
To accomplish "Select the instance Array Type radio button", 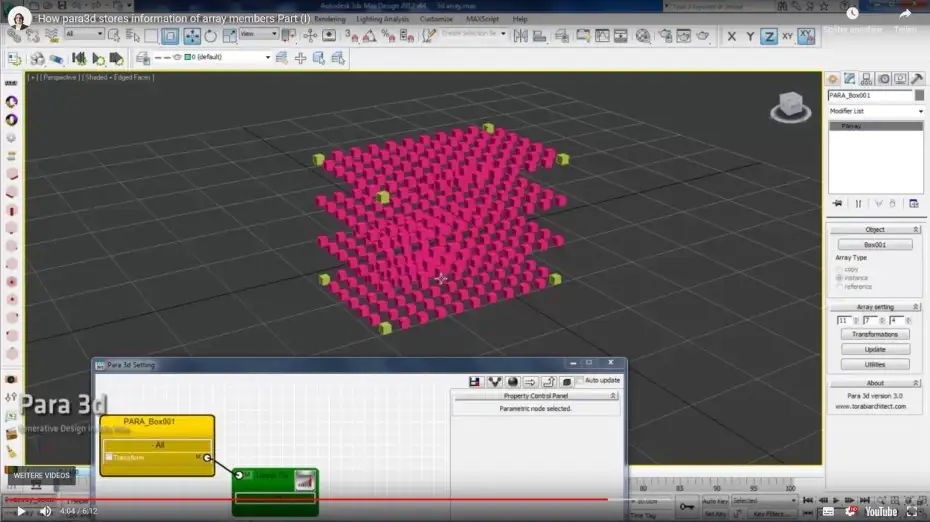I will pos(839,278).
